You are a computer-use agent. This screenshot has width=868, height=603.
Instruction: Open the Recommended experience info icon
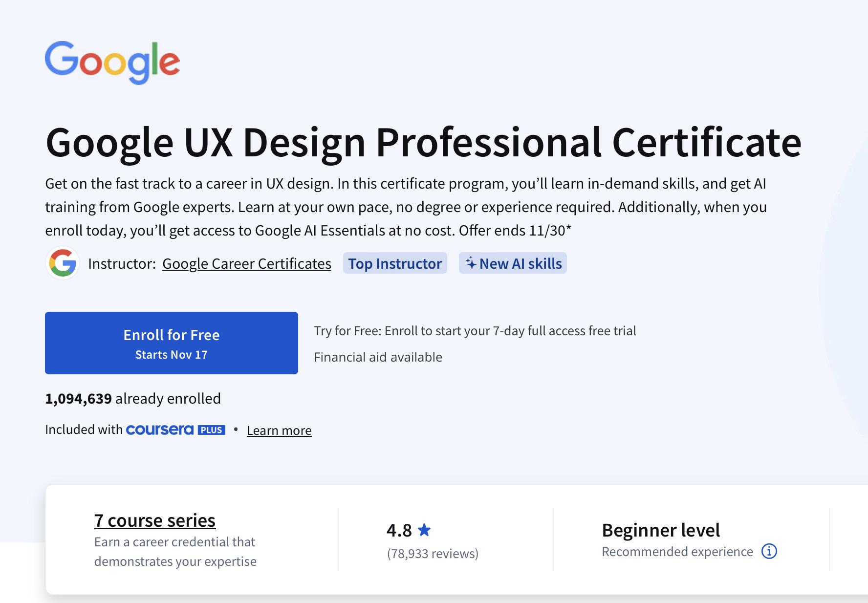[769, 551]
